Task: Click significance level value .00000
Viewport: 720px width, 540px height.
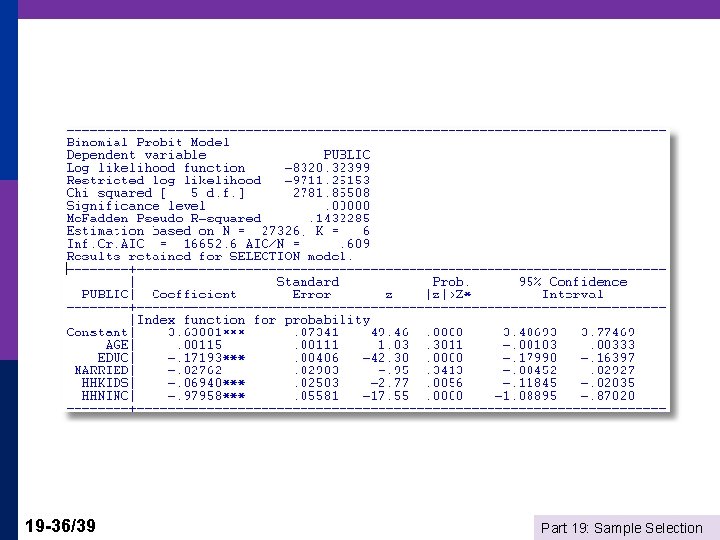Action: tap(347, 206)
